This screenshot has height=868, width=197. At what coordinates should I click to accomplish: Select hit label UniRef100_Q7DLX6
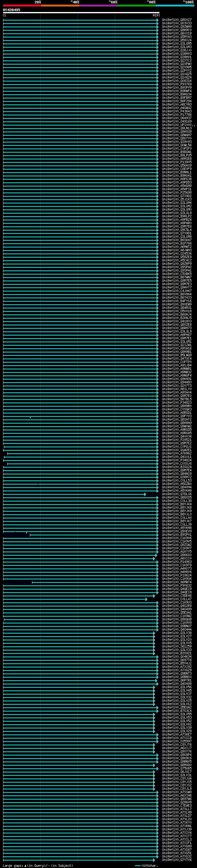tap(177, 494)
